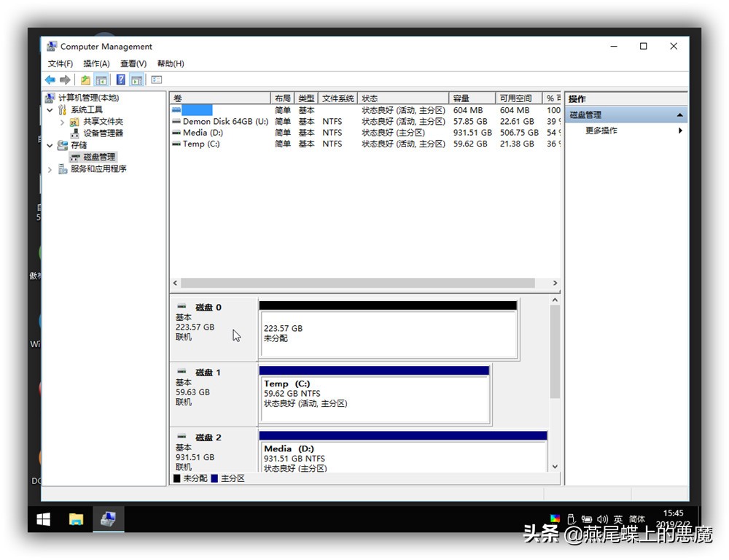Click the right arrow of horizontal scrollbar
This screenshot has height=560, width=729.
click(555, 283)
